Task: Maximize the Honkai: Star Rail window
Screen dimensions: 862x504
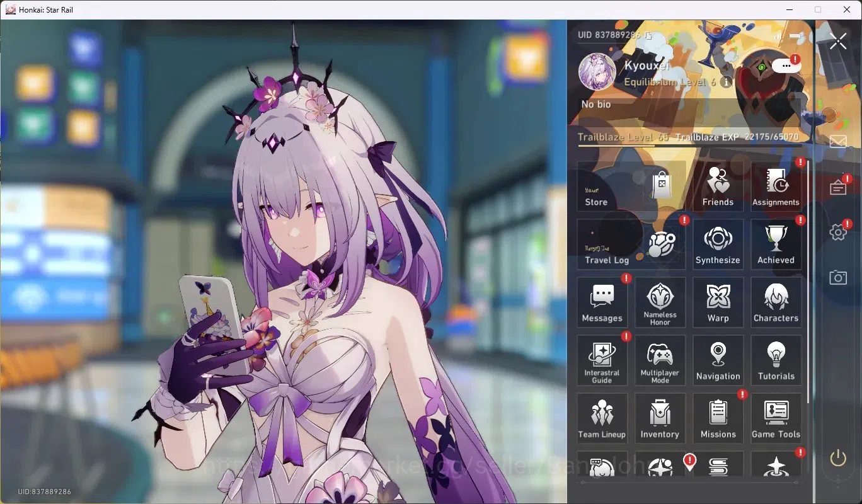Action: tap(818, 9)
